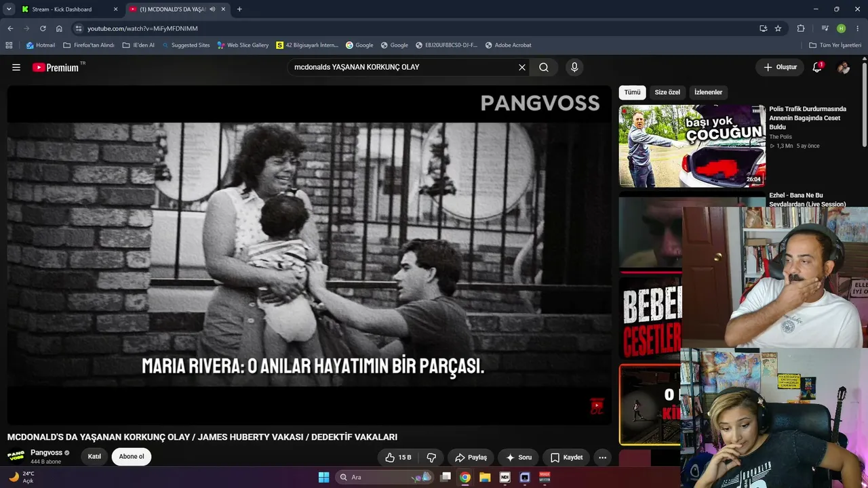
Task: Open the headless-child trunk video thumbnail
Action: [x=692, y=146]
